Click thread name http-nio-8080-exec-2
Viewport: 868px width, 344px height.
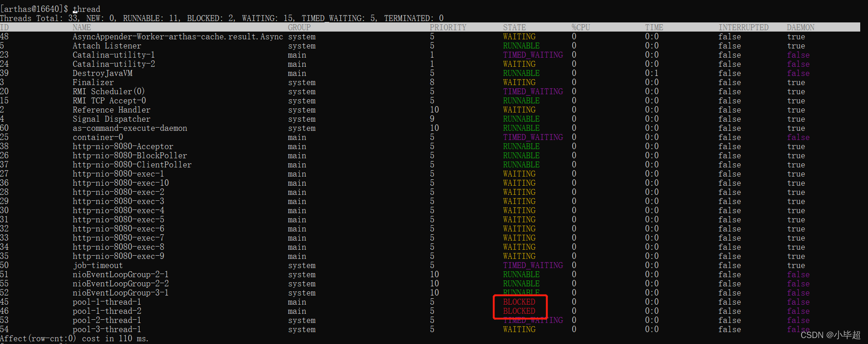click(119, 192)
